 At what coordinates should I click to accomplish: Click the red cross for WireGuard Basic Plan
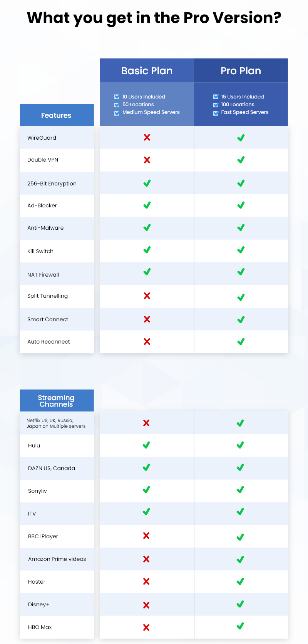pyautogui.click(x=147, y=137)
